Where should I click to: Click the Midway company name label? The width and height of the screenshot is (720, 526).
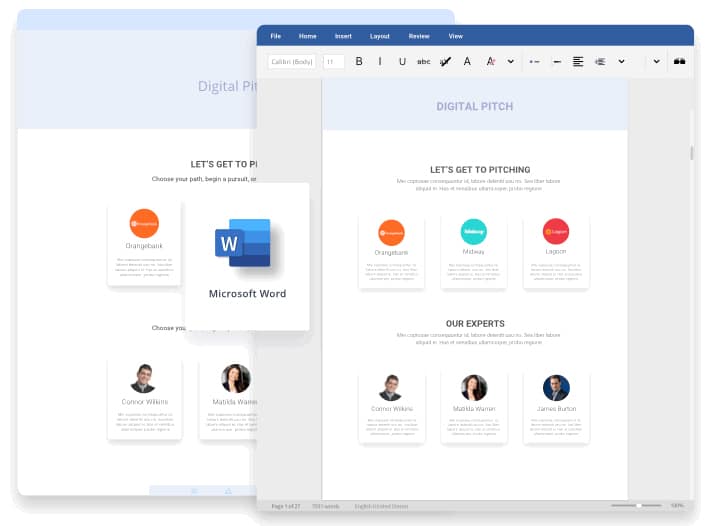coord(473,252)
